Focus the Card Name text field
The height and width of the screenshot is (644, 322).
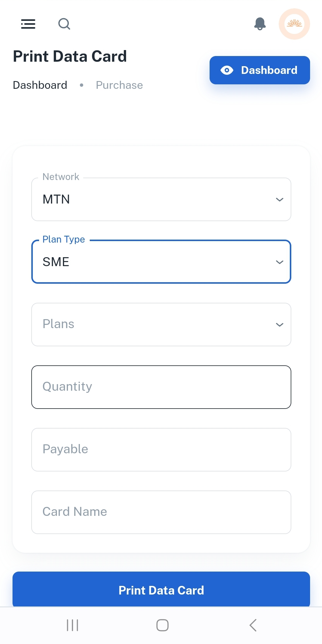161,512
